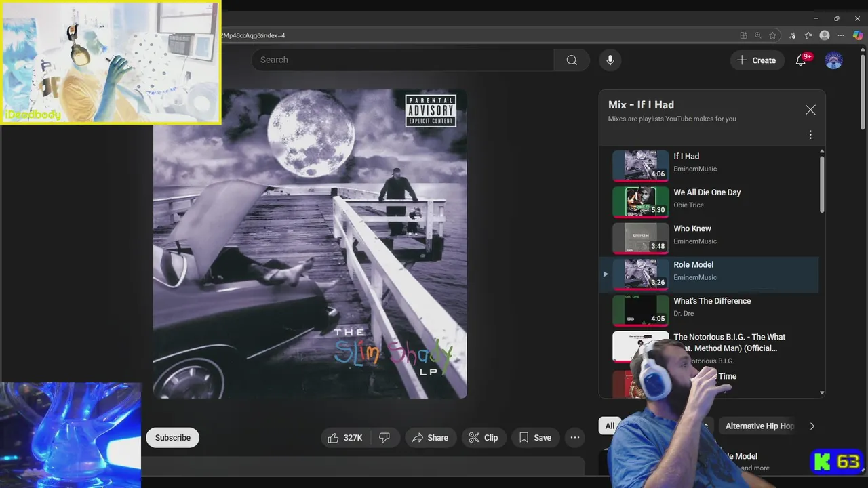Open the YouTube account avatar menu
Screen dimensions: 868x488
click(x=833, y=60)
